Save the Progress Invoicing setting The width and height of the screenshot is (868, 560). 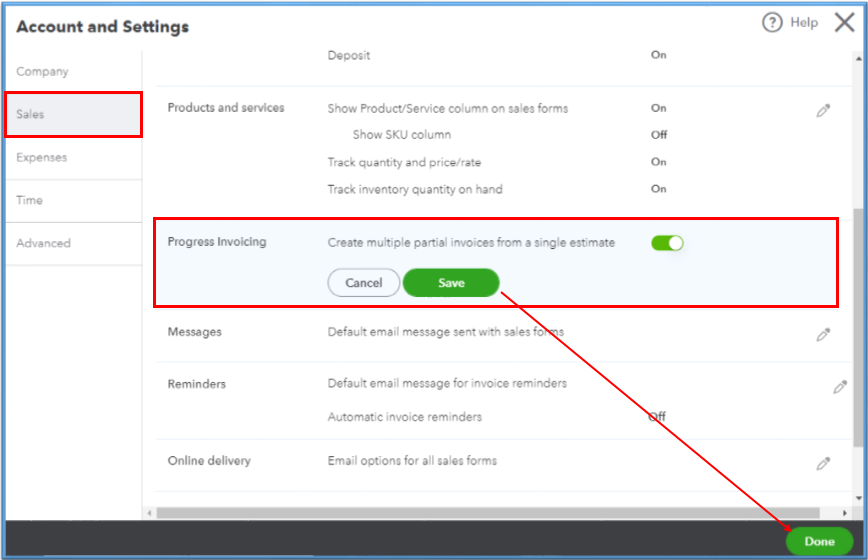(x=451, y=283)
